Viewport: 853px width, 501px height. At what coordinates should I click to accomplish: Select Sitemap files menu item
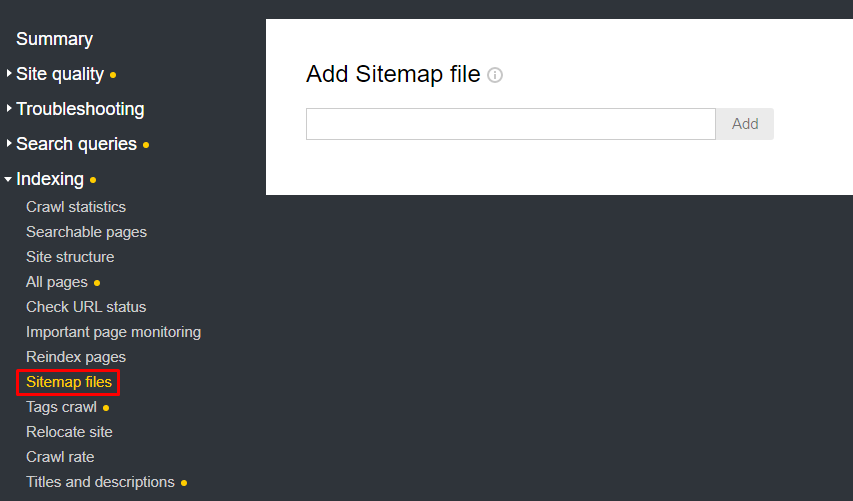(x=68, y=382)
